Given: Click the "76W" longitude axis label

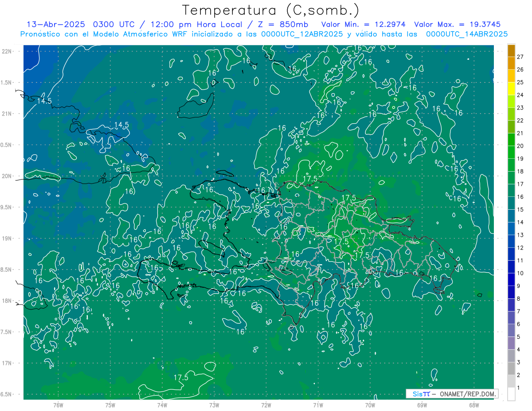Looking at the screenshot, I should (58, 405).
